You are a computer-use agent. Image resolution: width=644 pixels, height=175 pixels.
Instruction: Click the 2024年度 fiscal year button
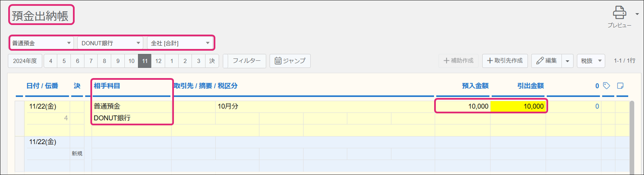pos(25,61)
